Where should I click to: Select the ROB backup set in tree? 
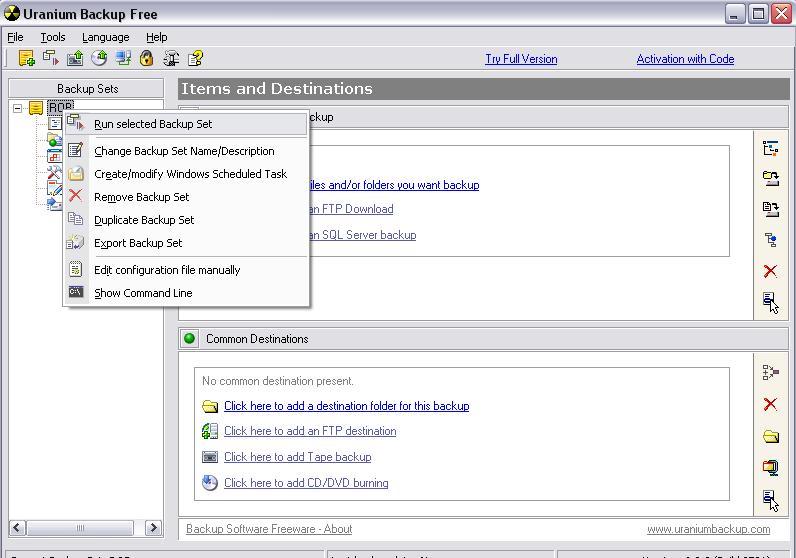[x=60, y=108]
